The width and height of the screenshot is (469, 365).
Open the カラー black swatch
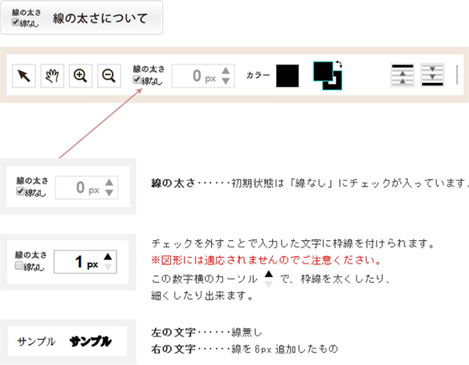point(287,76)
